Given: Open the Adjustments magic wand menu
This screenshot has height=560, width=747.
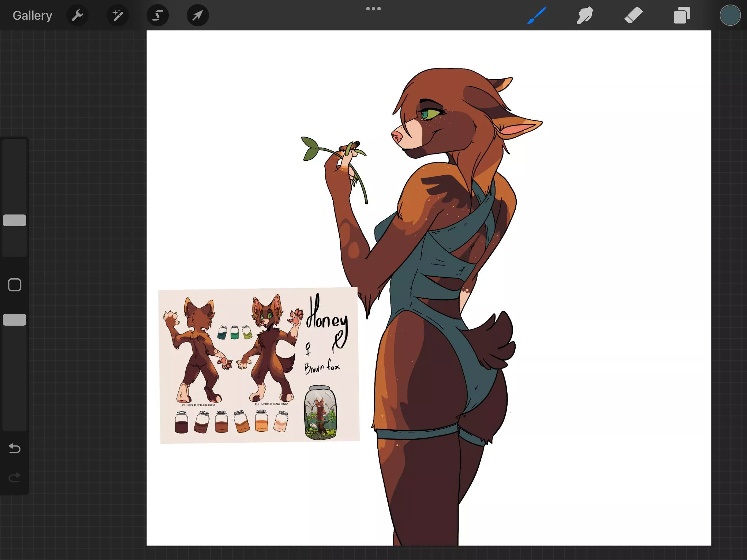Looking at the screenshot, I should [x=118, y=15].
